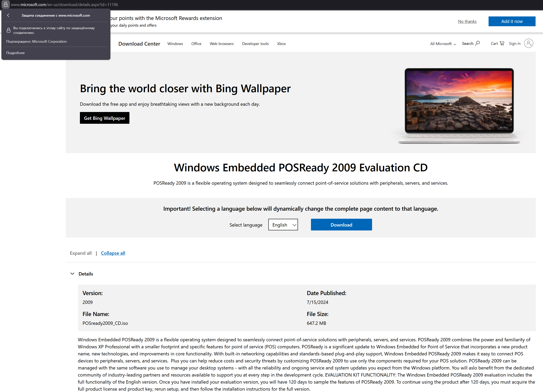Open the English language dropdown
The image size is (543, 392).
tap(283, 225)
